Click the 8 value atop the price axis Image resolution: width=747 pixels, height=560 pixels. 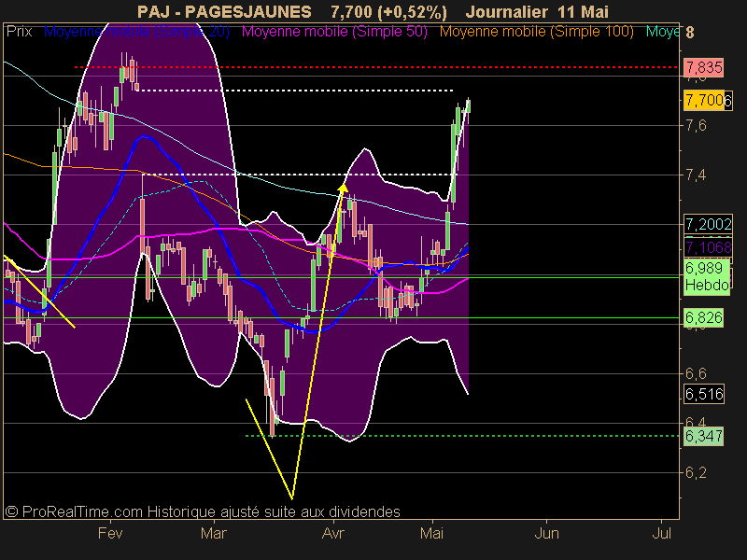(x=689, y=33)
